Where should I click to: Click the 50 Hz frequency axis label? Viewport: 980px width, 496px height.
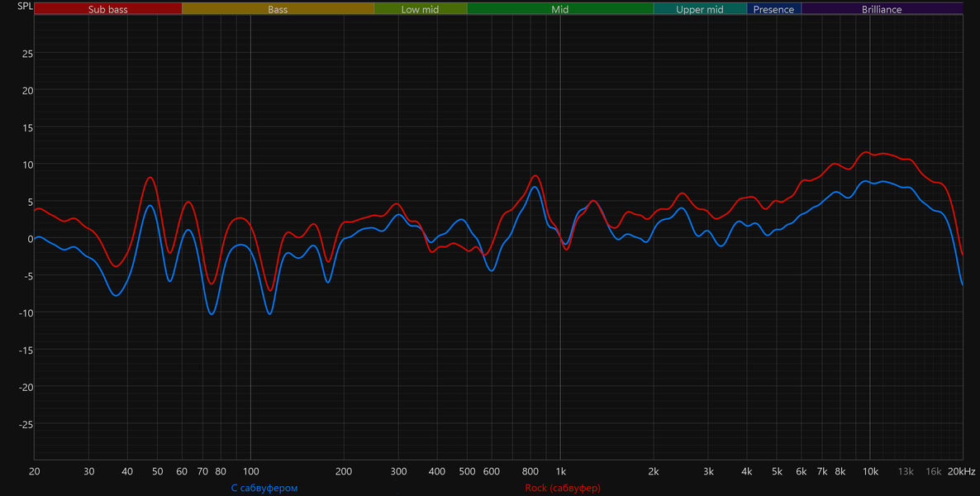coord(158,471)
